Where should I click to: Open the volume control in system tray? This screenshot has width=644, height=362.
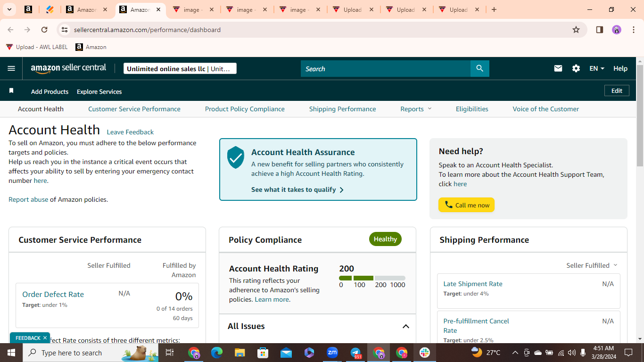572,353
